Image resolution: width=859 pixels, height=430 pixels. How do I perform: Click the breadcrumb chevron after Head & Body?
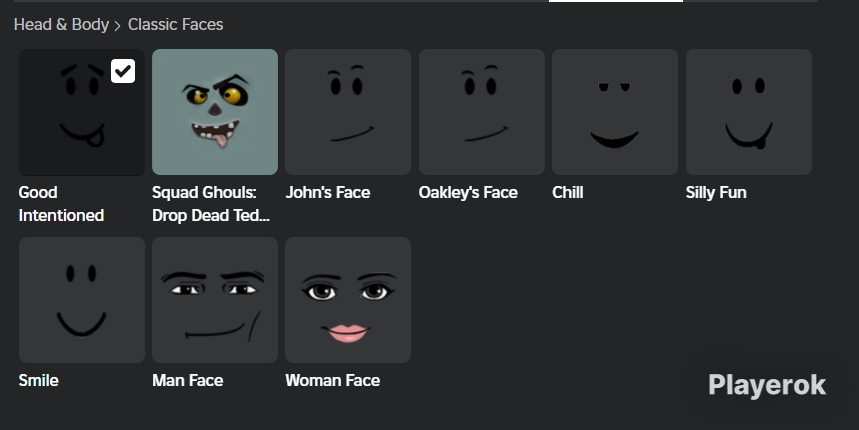click(x=118, y=26)
